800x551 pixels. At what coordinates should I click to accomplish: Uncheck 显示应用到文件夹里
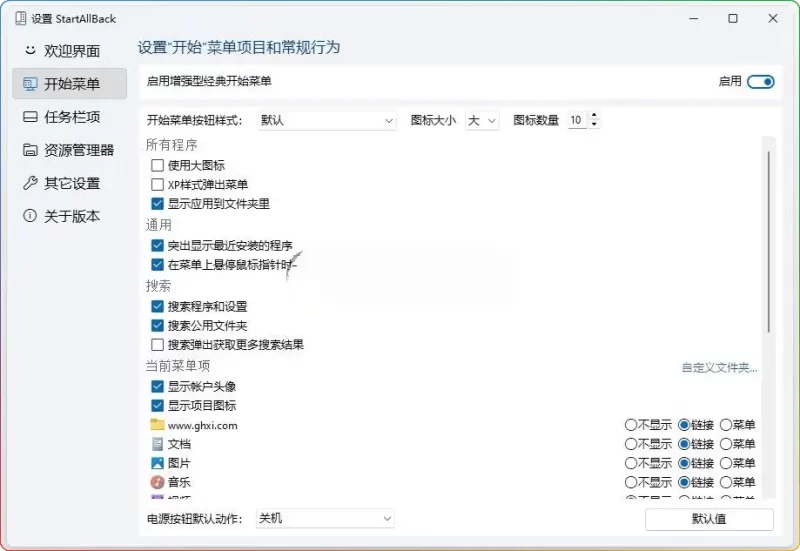coord(157,204)
